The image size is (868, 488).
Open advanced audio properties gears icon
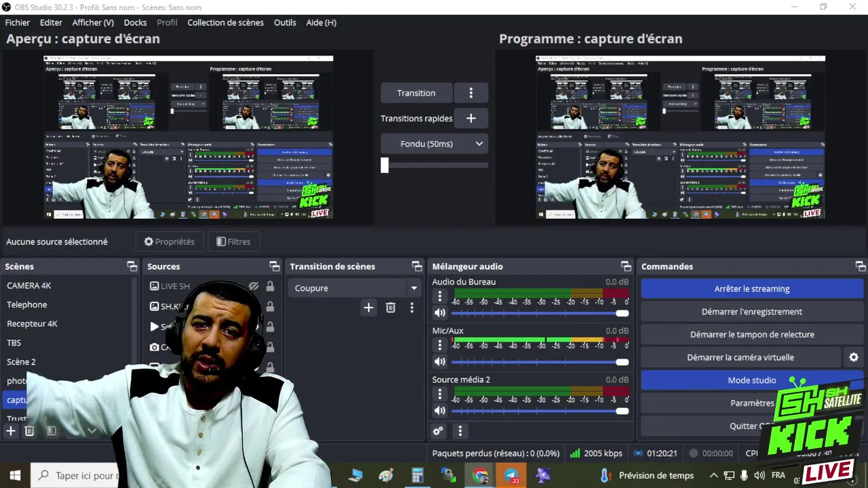(x=438, y=430)
